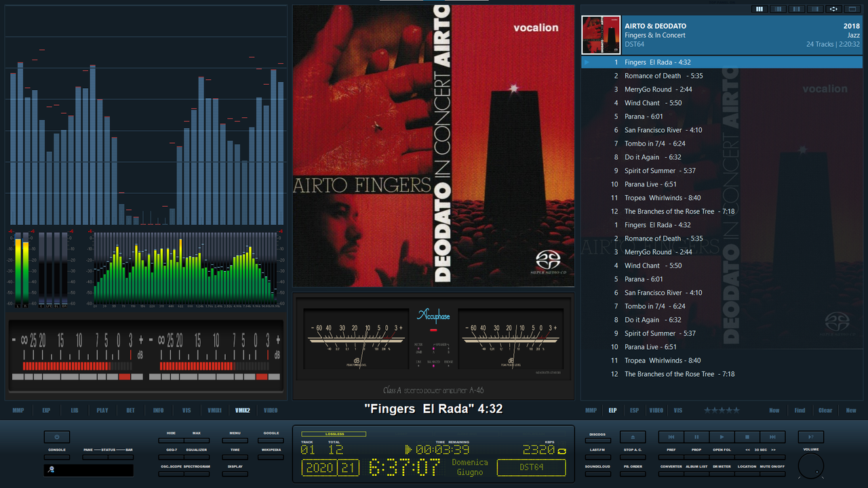The image size is (868, 488).
Task: Set rating using the five stars
Action: coord(722,410)
